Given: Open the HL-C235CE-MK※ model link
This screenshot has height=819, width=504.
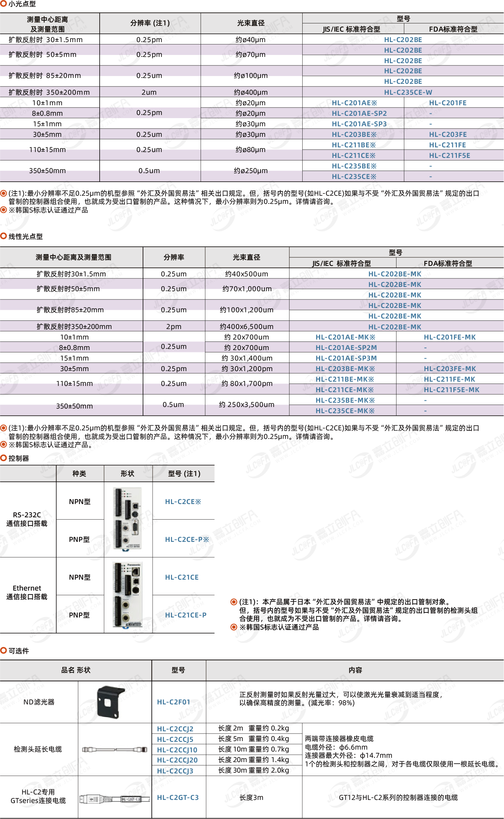Looking at the screenshot, I should pyautogui.click(x=345, y=411).
